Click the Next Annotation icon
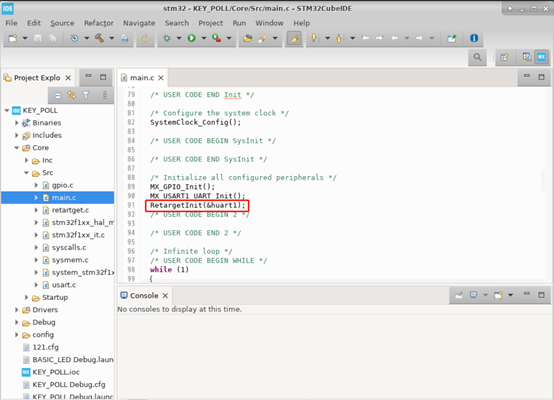554x400 pixels. point(313,38)
